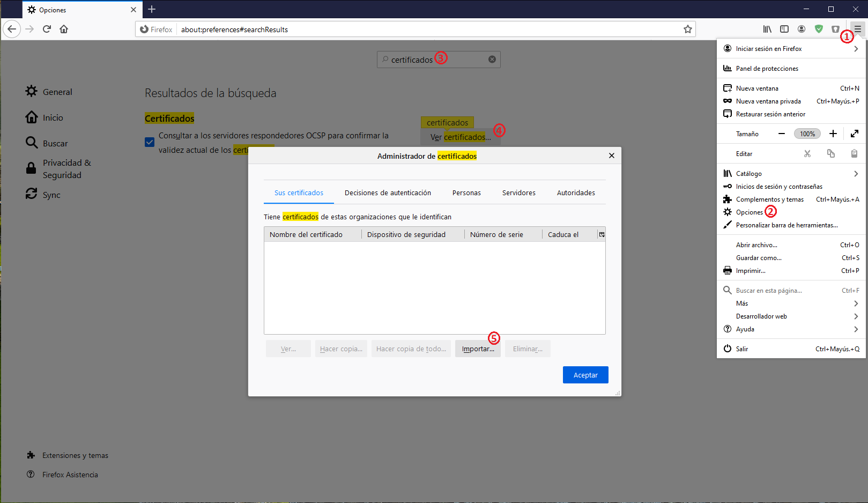This screenshot has width=868, height=503.
Task: Select Imprimir menu entry
Action: tap(792, 271)
